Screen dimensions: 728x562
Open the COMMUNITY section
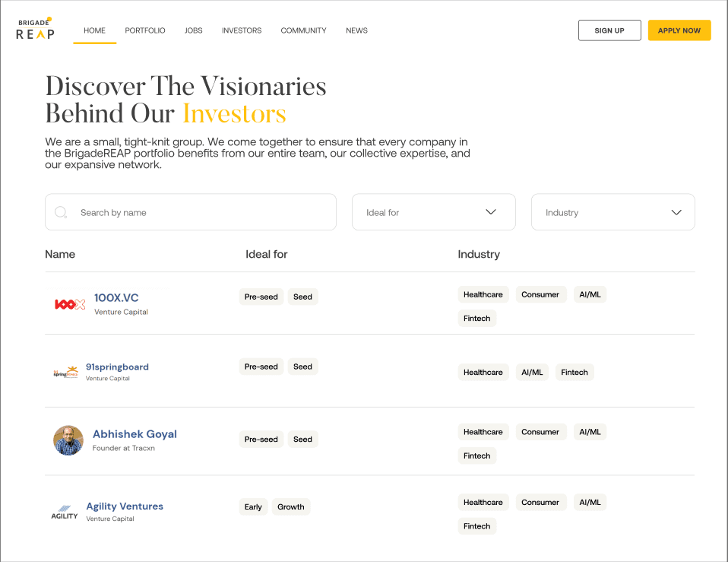[x=304, y=30]
